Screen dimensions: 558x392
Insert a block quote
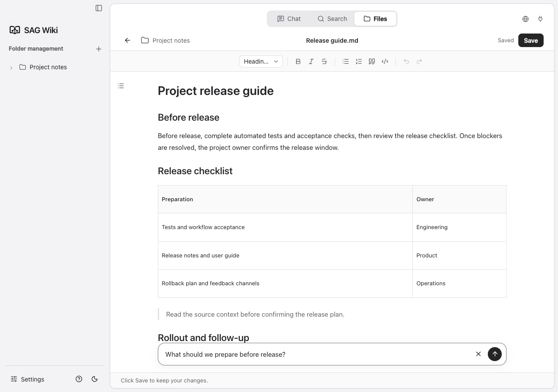pyautogui.click(x=372, y=61)
